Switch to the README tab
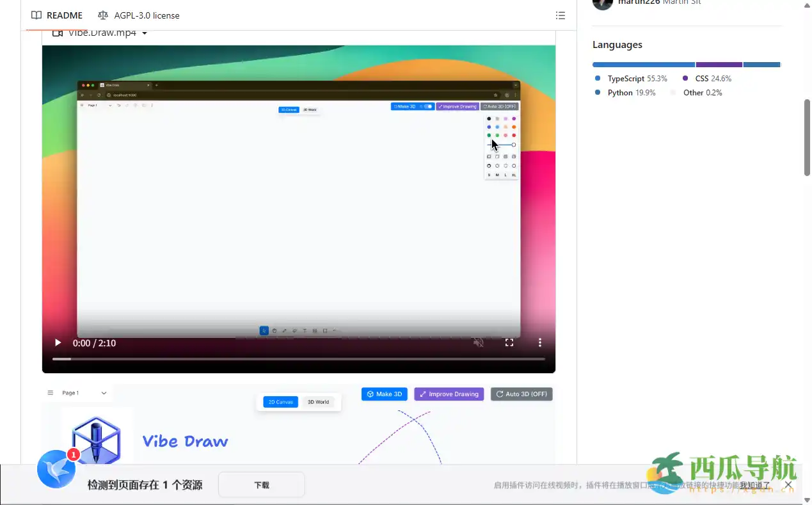Screen dimensions: 812x505 click(57, 15)
